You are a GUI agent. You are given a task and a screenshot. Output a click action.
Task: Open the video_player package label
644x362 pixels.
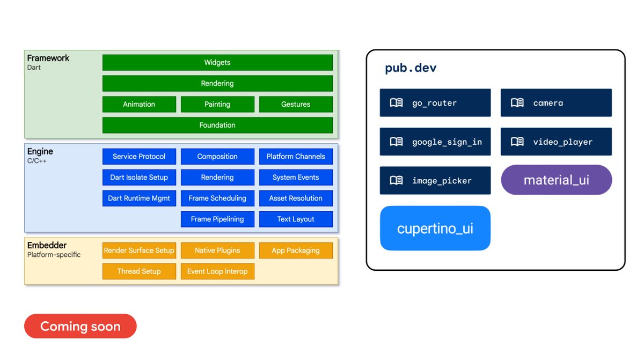coord(563,142)
